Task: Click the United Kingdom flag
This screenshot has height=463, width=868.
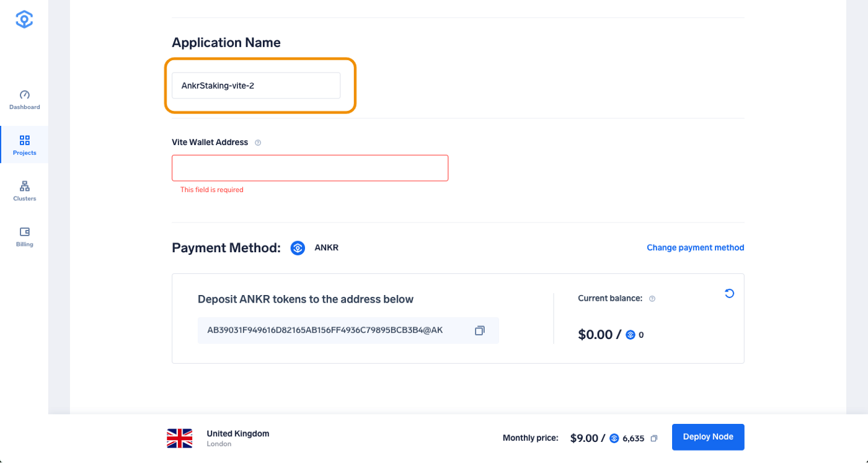Action: 180,438
